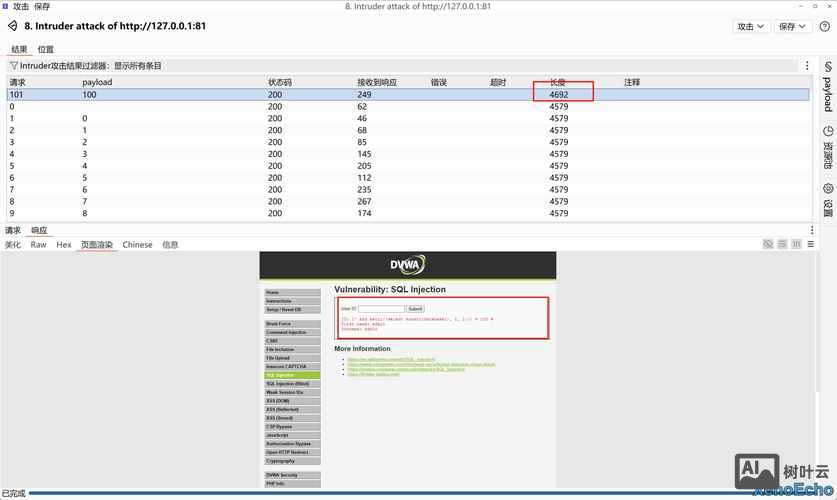Toggle the line-wrap icon in response toolbar
The width and height of the screenshot is (837, 500).
coord(782,244)
